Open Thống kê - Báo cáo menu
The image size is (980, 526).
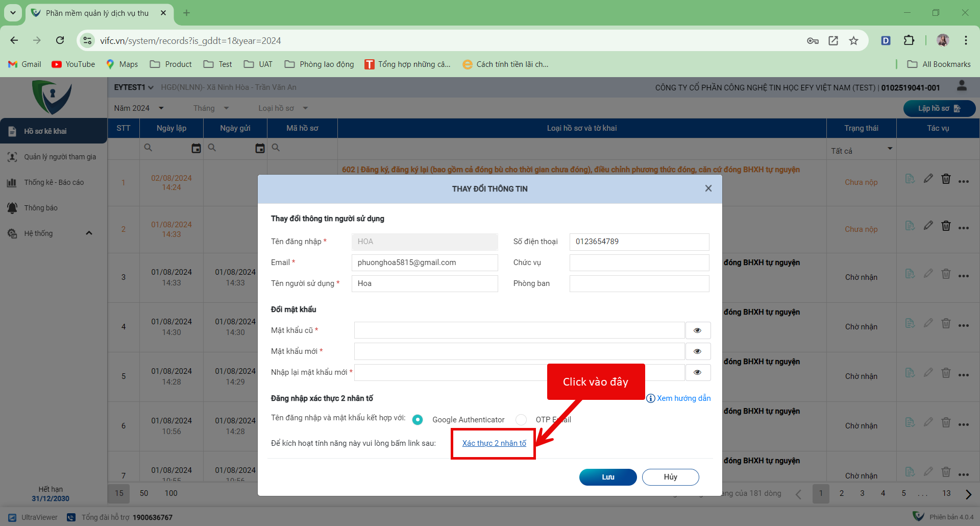click(x=54, y=182)
